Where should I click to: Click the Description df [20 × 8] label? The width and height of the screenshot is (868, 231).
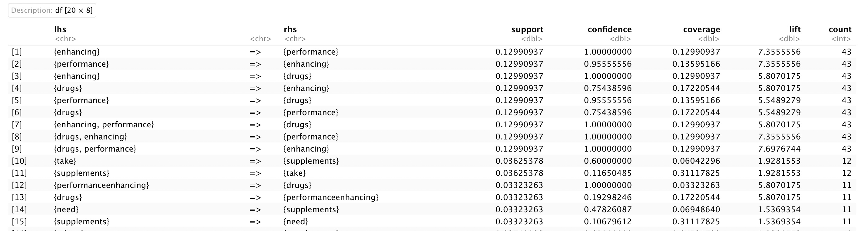(52, 10)
